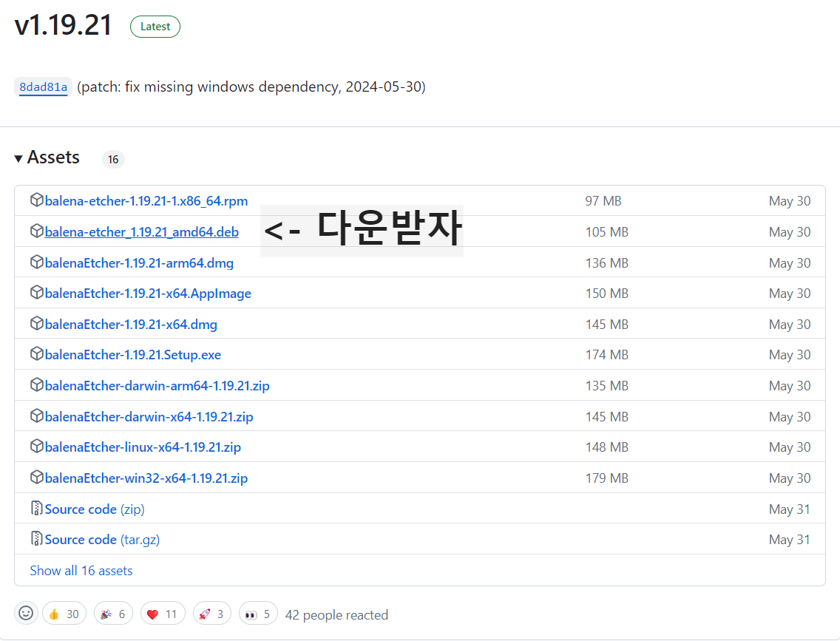Click the 174 MB size text

coord(607,355)
